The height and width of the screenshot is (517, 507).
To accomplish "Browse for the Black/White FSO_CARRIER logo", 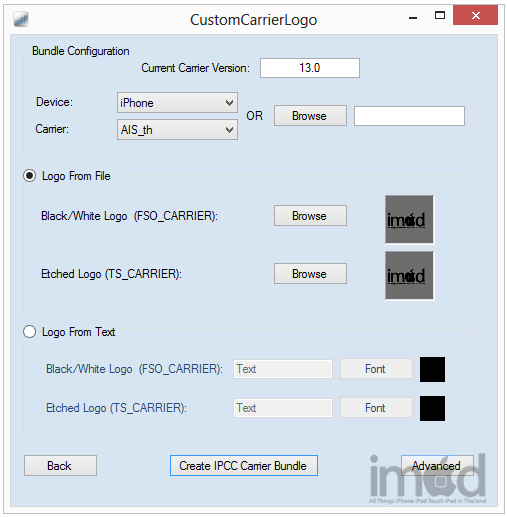I will pyautogui.click(x=310, y=216).
